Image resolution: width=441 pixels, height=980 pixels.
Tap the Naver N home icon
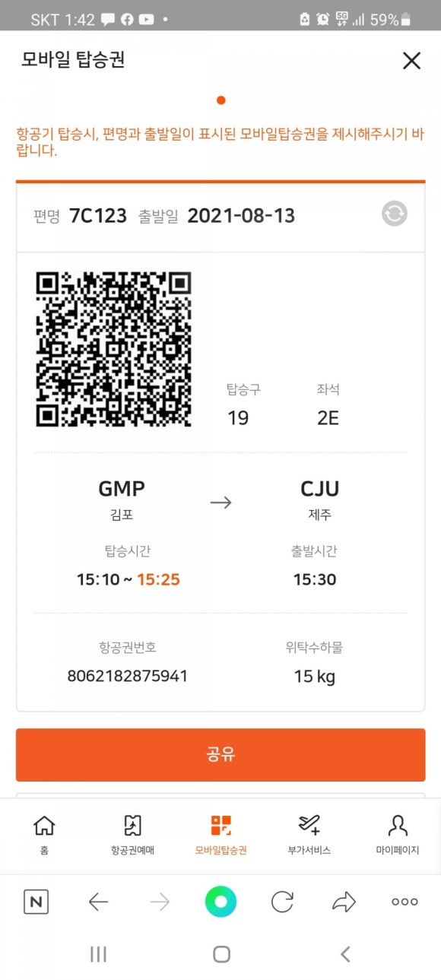[36, 902]
